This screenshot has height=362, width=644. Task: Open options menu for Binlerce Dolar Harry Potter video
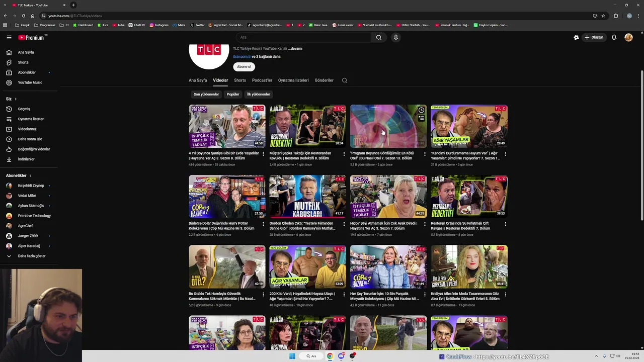(263, 224)
